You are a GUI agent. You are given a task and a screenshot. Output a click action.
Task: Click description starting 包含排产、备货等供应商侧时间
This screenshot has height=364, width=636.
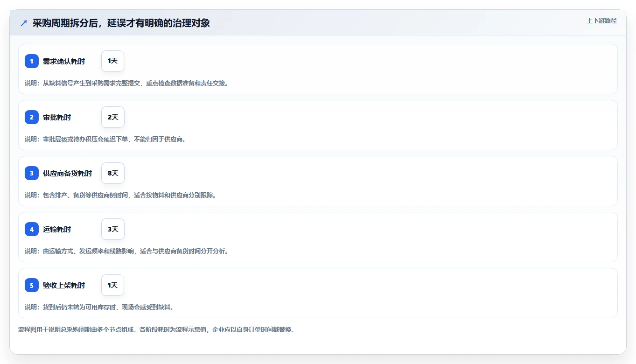coord(120,195)
